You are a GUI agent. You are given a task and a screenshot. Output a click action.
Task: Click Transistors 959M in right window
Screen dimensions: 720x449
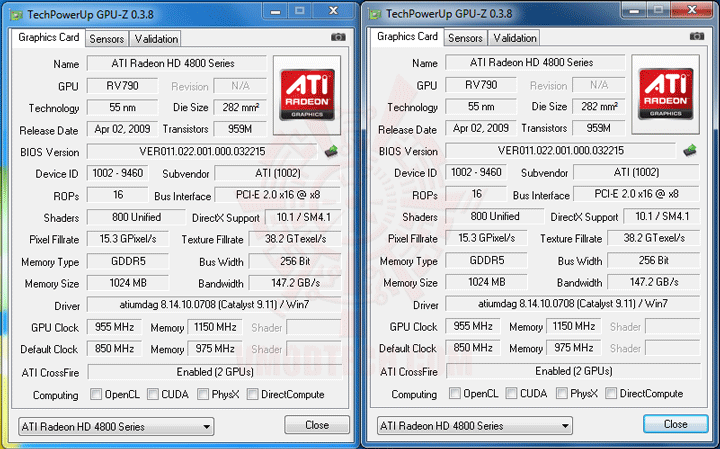pos(599,128)
